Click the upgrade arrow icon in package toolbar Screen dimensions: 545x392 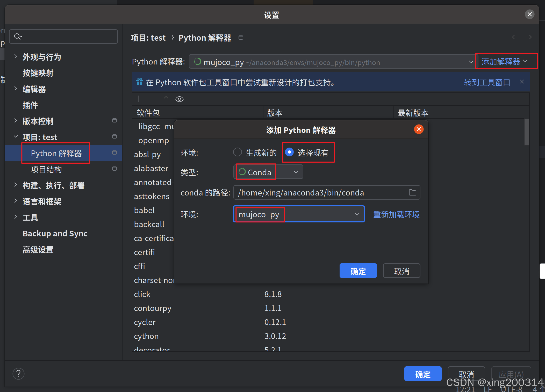pos(166,99)
